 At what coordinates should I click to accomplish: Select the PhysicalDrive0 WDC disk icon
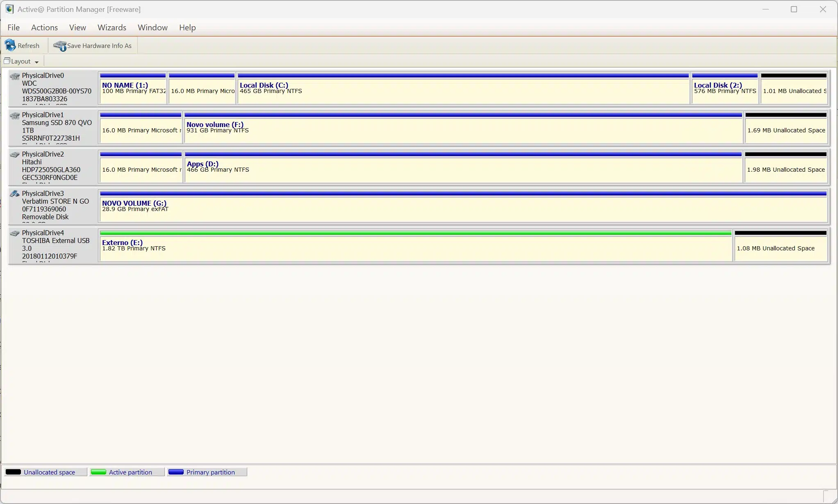[x=15, y=76]
